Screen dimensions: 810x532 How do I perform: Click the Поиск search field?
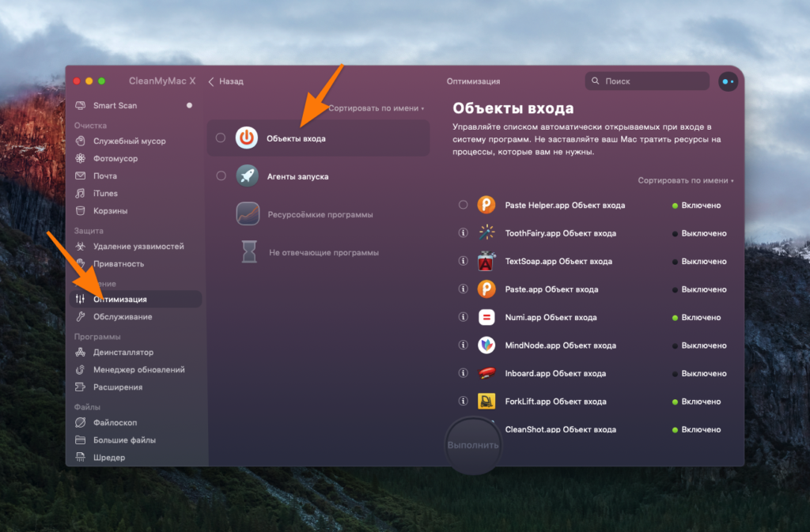pyautogui.click(x=647, y=81)
